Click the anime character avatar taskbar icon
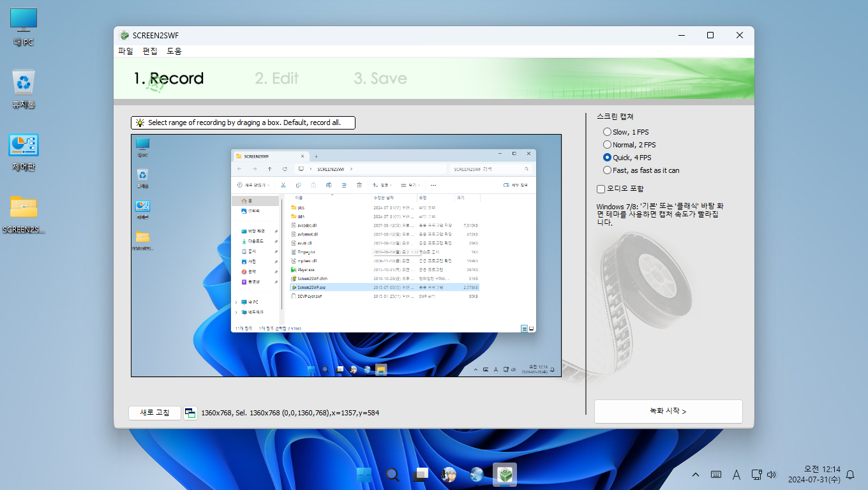868x490 pixels. pyautogui.click(x=449, y=475)
